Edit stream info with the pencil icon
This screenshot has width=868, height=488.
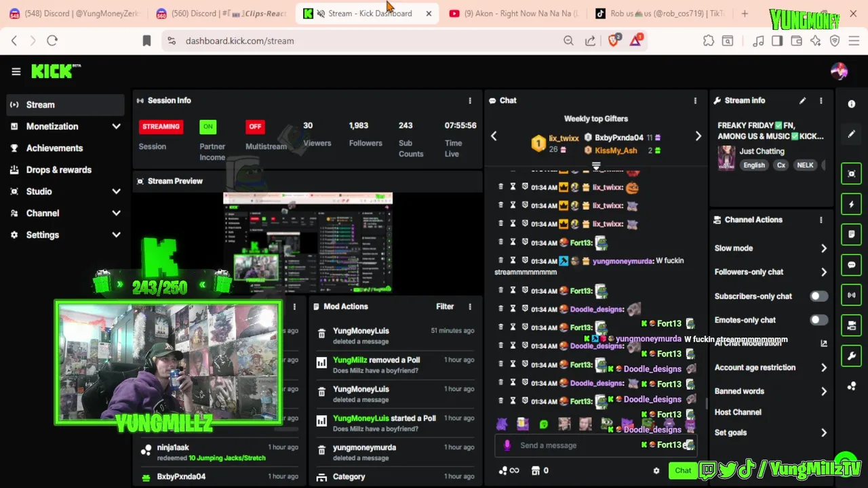click(x=803, y=100)
